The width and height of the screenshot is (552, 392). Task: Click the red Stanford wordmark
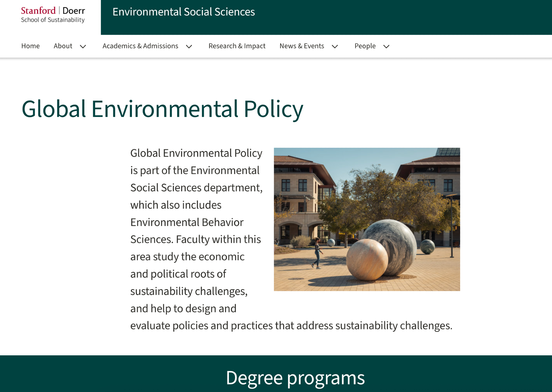coord(38,10)
